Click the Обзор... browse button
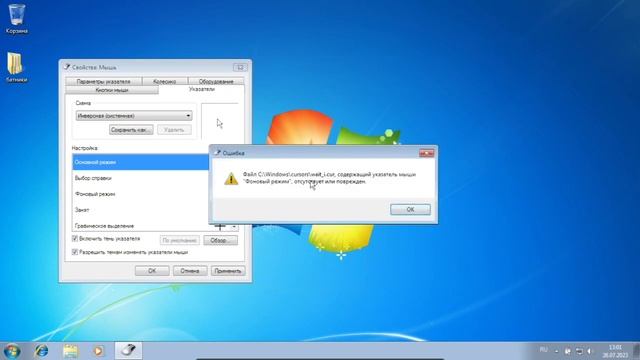The width and height of the screenshot is (640, 360). [x=220, y=240]
